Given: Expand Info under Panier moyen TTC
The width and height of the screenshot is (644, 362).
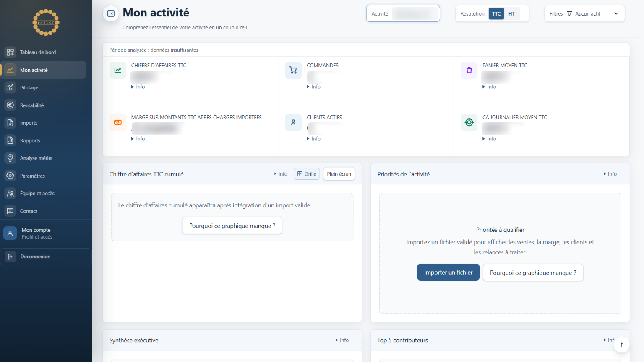Looking at the screenshot, I should [x=489, y=87].
